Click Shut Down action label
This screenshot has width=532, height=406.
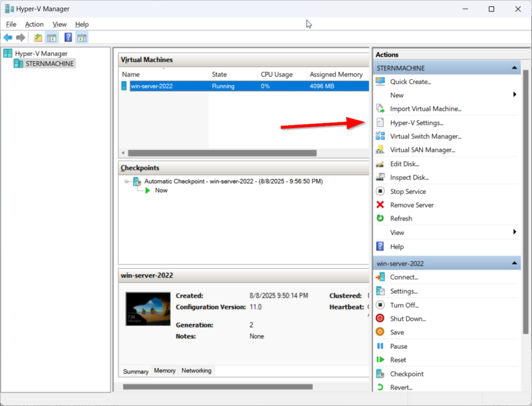pyautogui.click(x=408, y=318)
